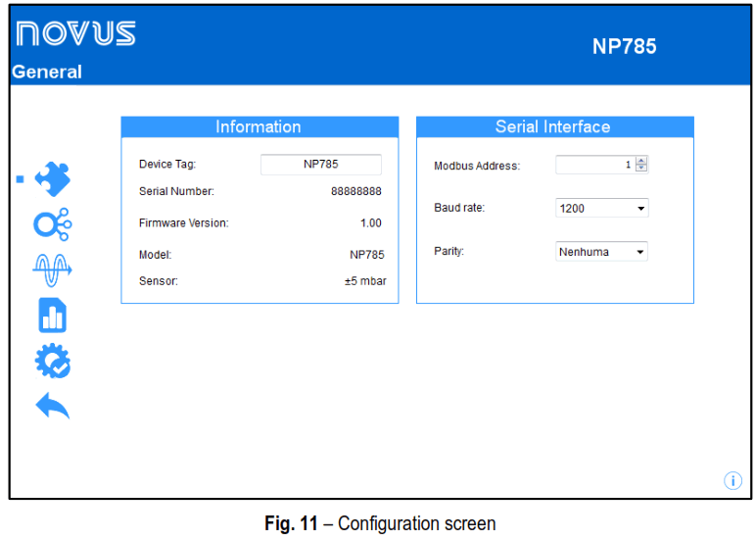
Task: Click the Modbus Address label
Action: point(477,166)
